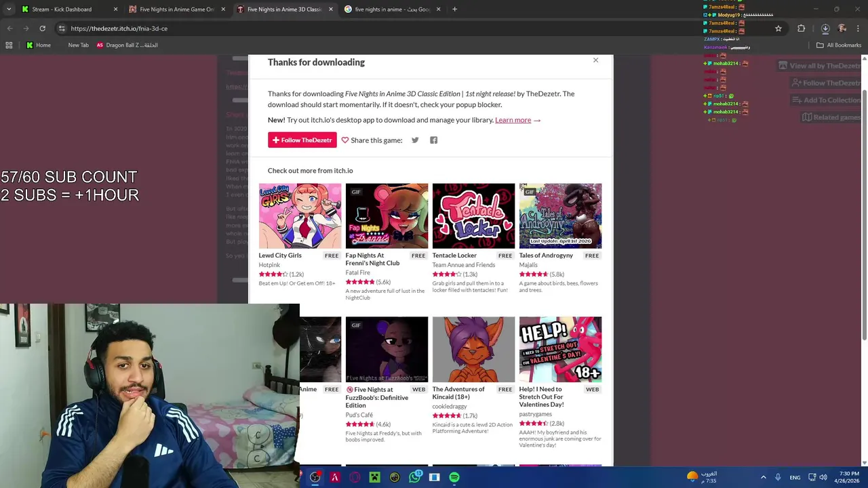Open the Dragon Ball Z bookmark
The height and width of the screenshot is (488, 868).
click(127, 45)
